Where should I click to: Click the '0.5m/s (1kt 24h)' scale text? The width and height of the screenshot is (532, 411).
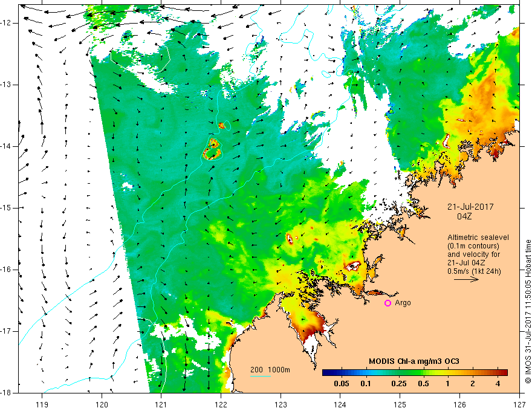point(474,271)
